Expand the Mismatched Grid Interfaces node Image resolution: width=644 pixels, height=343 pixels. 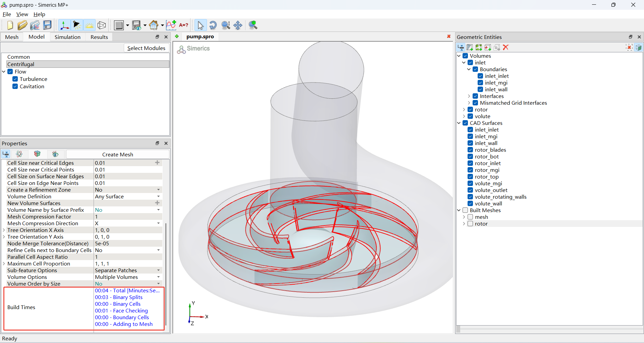469,103
